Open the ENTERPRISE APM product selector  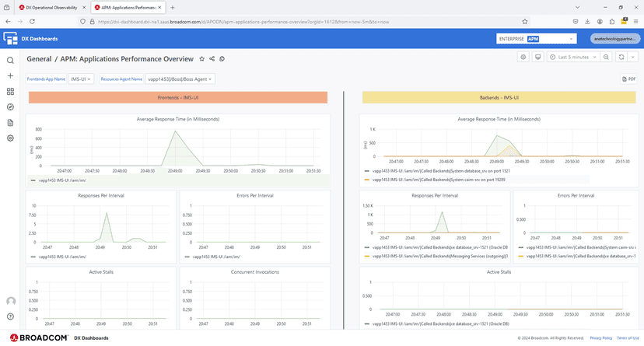click(536, 38)
